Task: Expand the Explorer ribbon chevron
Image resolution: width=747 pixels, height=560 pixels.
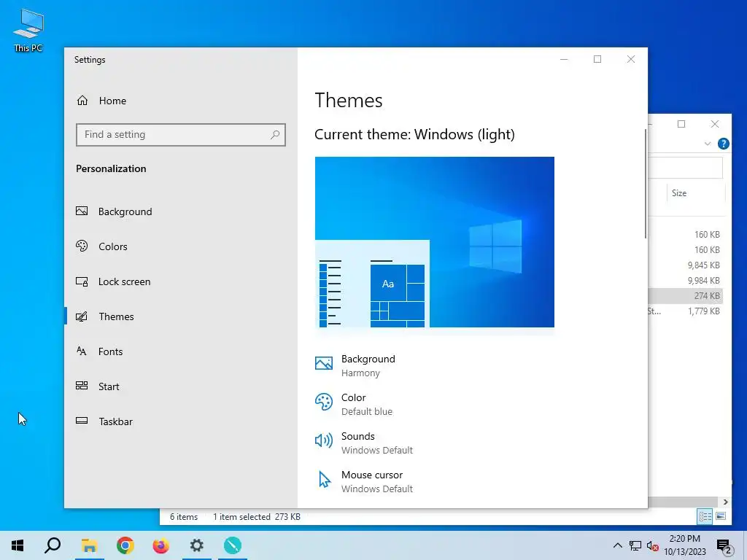Action: point(708,144)
